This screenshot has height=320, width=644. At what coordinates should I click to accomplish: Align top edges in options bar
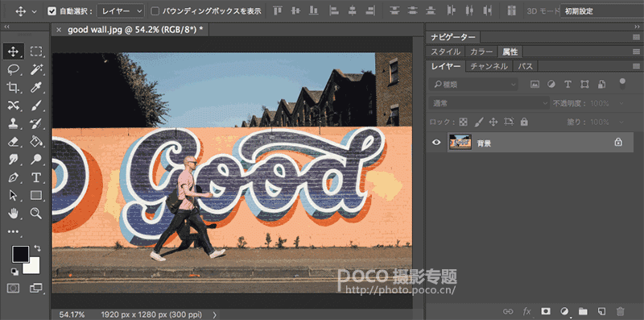pyautogui.click(x=278, y=10)
